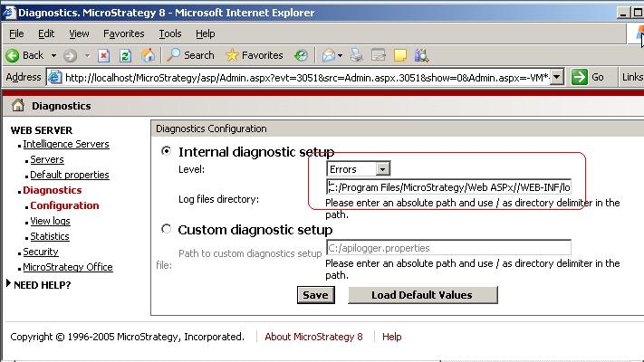
Task: Click the Home page toolbar icon
Action: pyautogui.click(x=148, y=55)
